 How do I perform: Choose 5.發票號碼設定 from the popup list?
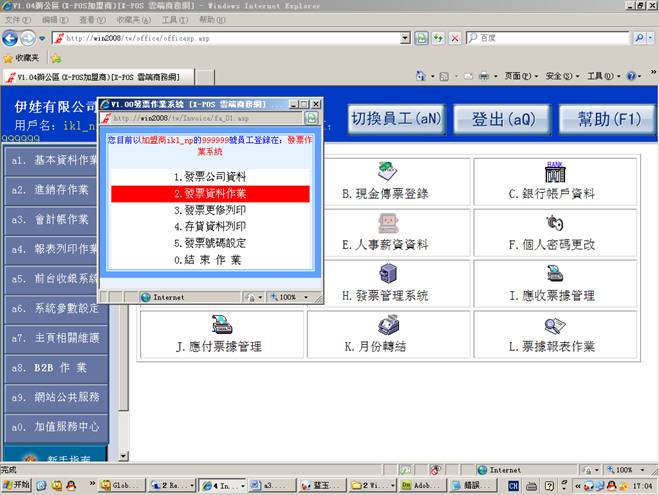click(210, 243)
